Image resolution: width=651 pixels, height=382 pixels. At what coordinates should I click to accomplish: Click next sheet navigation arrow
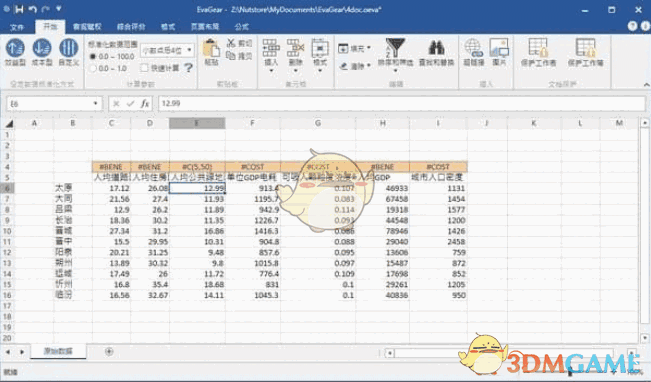pyautogui.click(x=22, y=352)
